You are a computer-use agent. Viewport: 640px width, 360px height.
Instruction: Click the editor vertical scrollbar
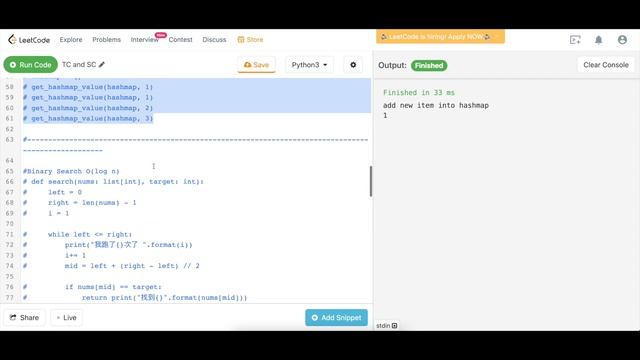point(371,181)
